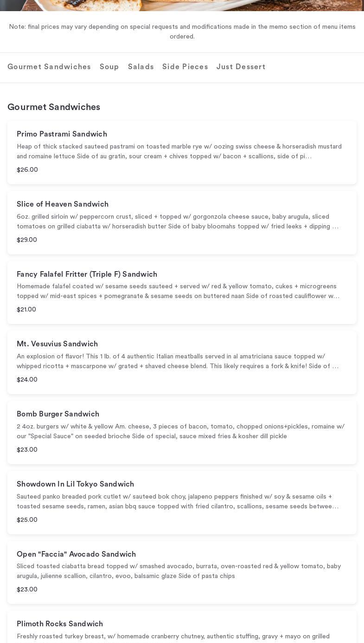
Task: Select the Slice of Heaven Sandwich
Action: [63, 204]
